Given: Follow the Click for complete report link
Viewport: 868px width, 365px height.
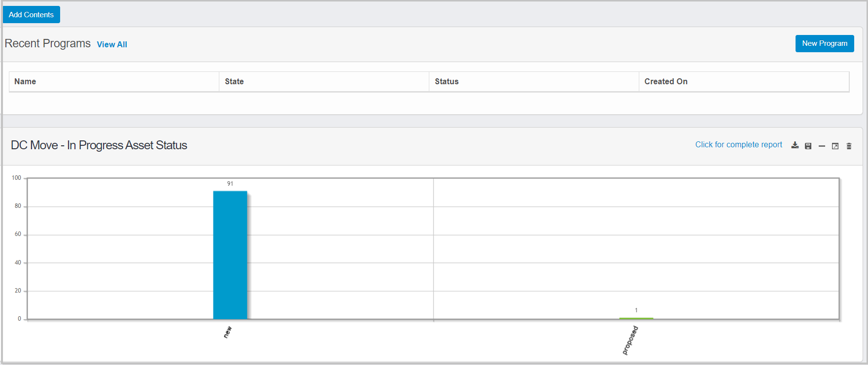Looking at the screenshot, I should [x=738, y=145].
